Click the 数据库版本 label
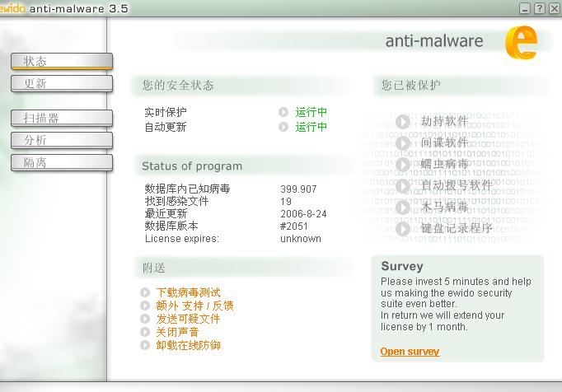The width and height of the screenshot is (562, 392). pos(171,226)
